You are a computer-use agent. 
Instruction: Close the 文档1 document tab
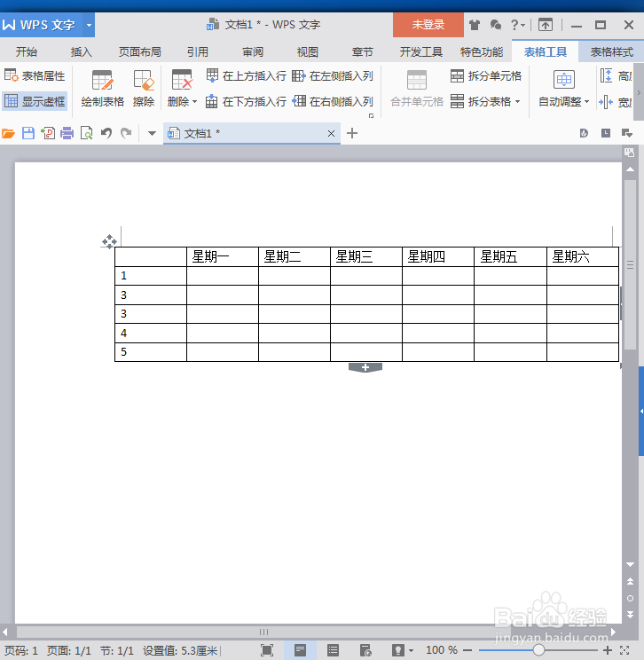click(331, 133)
